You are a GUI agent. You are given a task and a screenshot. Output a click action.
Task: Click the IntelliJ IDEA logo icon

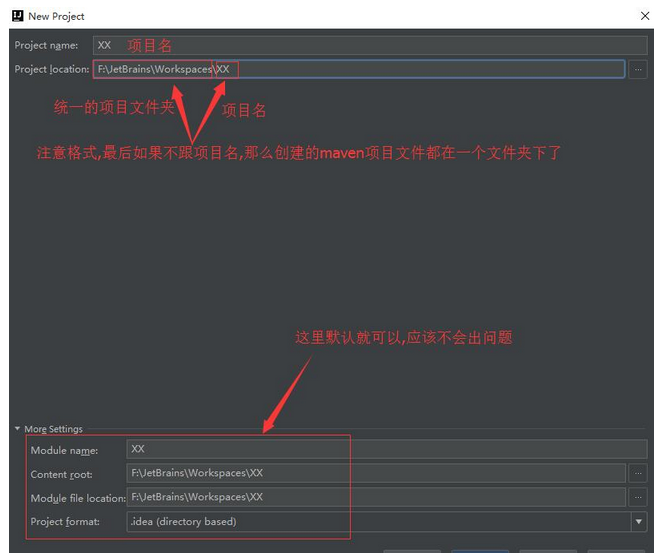(x=18, y=16)
